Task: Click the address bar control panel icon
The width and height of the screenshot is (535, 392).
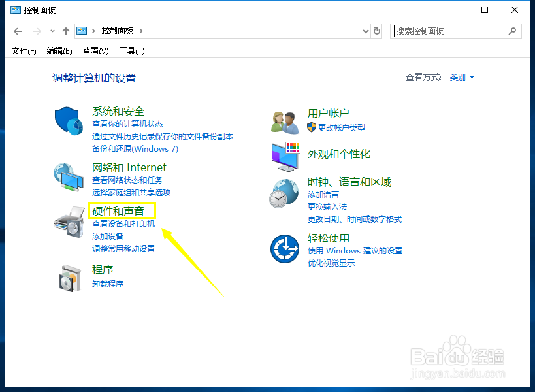Action: click(x=82, y=31)
